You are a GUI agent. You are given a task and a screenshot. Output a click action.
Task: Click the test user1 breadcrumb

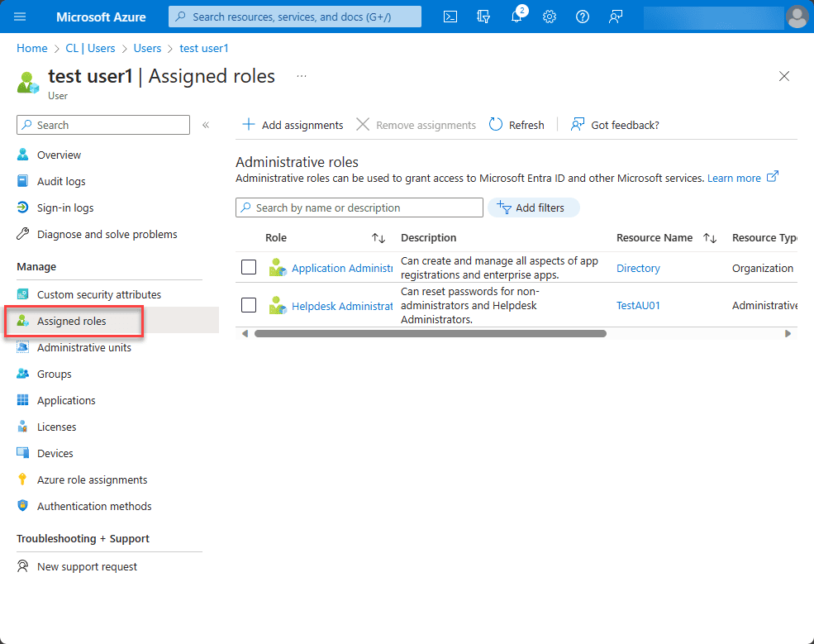point(204,48)
